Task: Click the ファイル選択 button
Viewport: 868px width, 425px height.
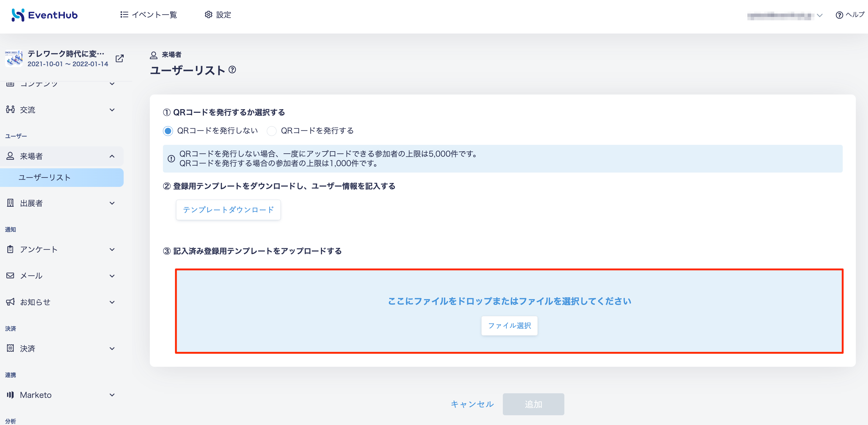Action: coord(509,326)
